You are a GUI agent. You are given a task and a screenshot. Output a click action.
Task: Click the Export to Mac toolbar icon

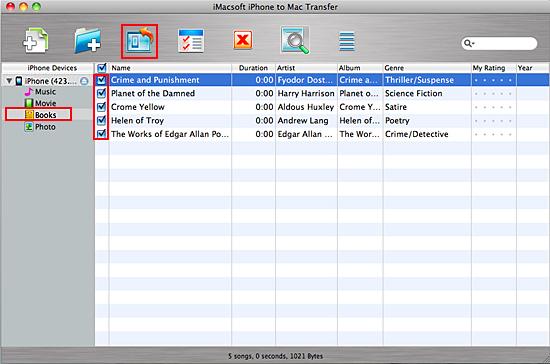[139, 41]
